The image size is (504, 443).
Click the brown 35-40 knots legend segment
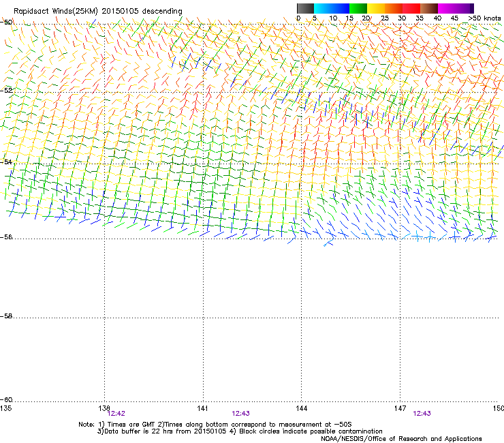(x=429, y=8)
